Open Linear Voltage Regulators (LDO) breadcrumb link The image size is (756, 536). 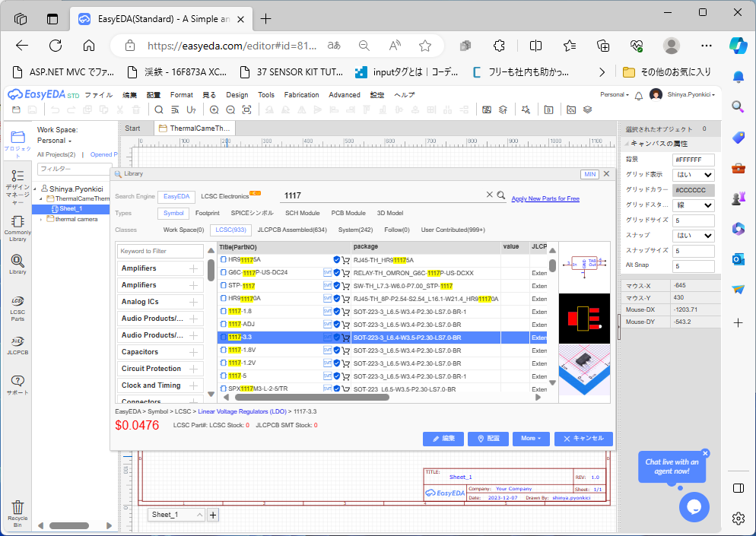[x=242, y=411]
